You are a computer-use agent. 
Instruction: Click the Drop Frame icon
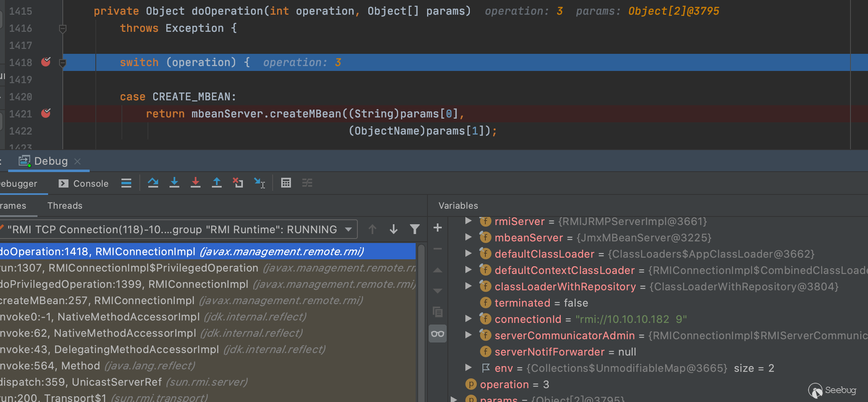[238, 183]
